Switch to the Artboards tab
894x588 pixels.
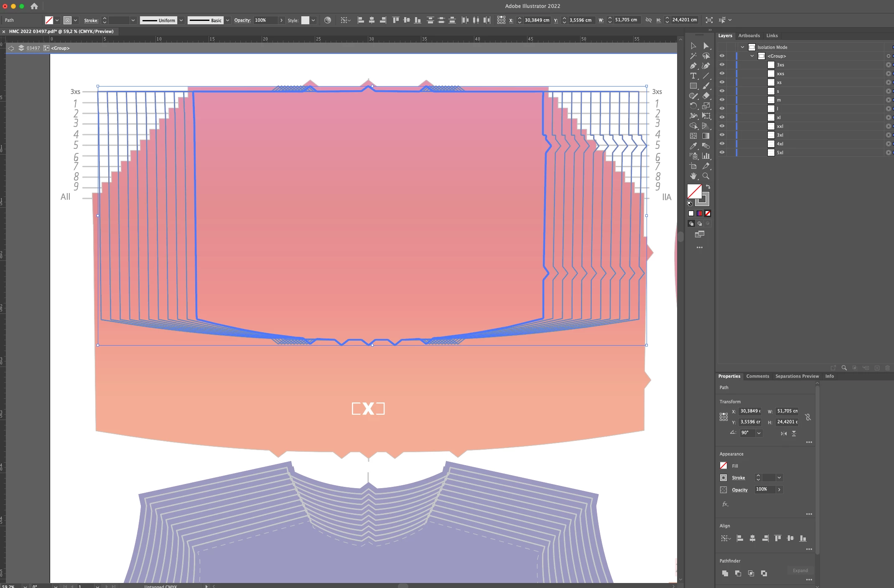[x=749, y=36]
